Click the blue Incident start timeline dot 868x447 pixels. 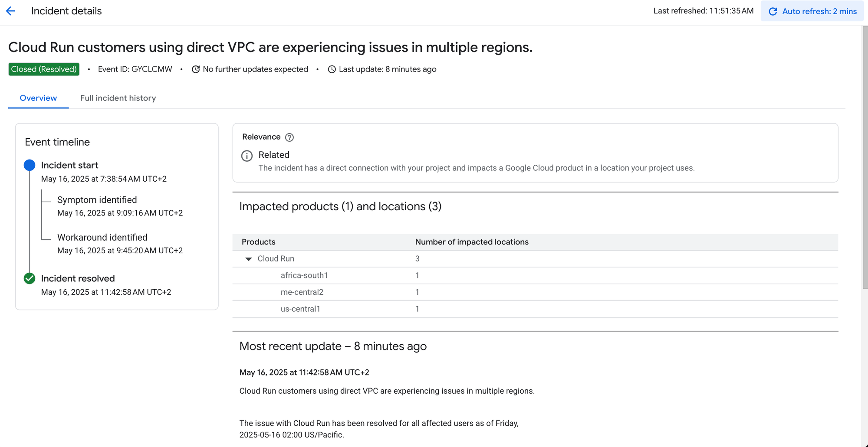30,165
